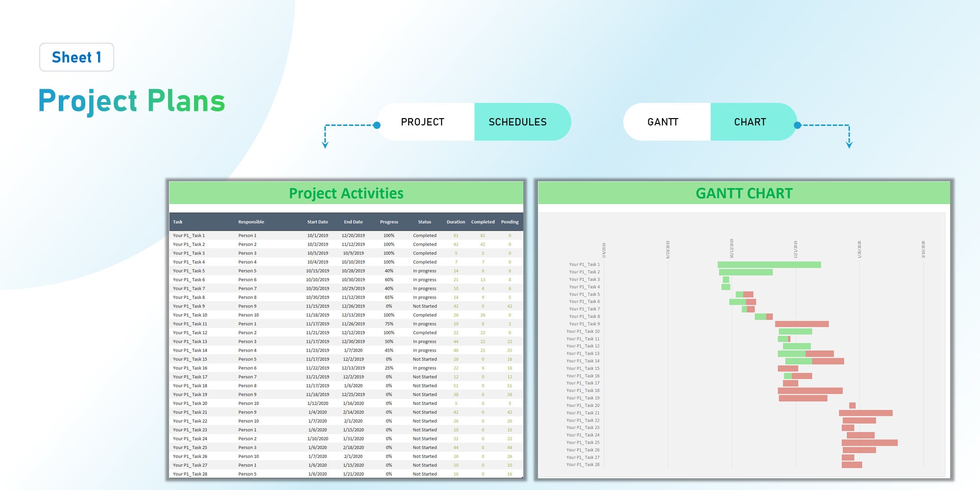
Task: Click the 12/1/2019 Gantt axis date
Action: [x=795, y=249]
